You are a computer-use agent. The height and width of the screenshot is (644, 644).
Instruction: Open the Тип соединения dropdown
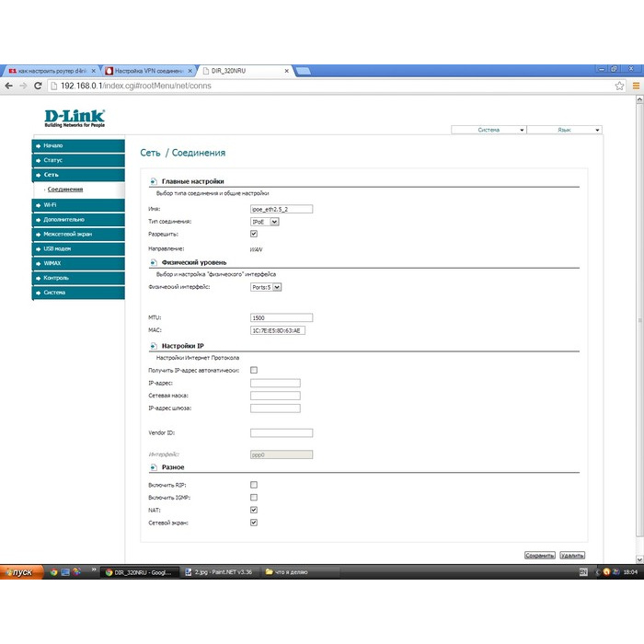265,222
